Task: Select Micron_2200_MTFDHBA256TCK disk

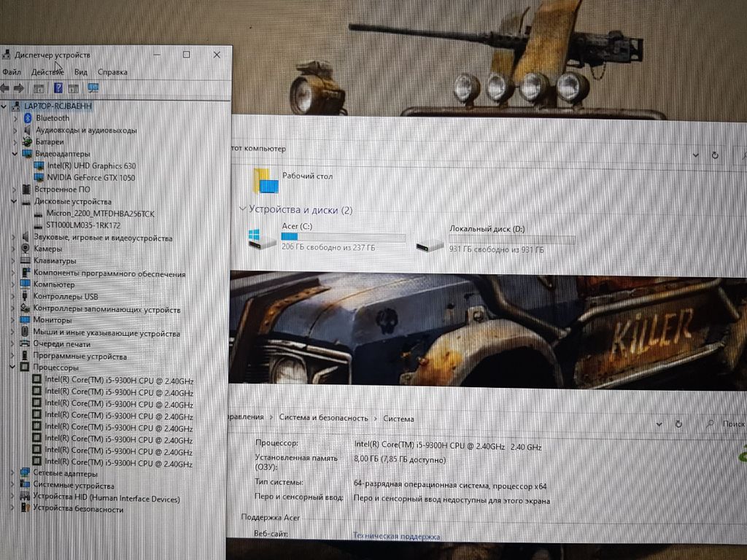Action: (100, 214)
